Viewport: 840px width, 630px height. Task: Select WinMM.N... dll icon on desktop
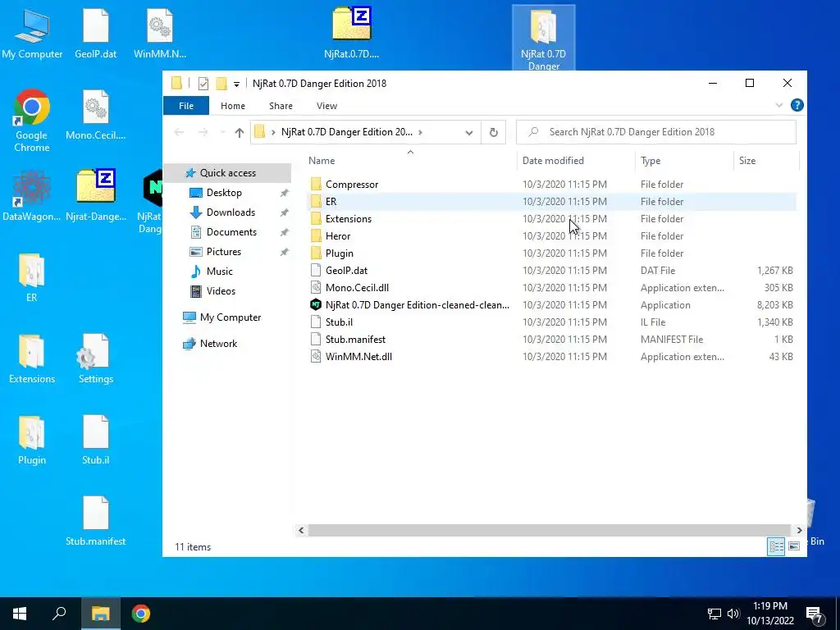[x=160, y=33]
